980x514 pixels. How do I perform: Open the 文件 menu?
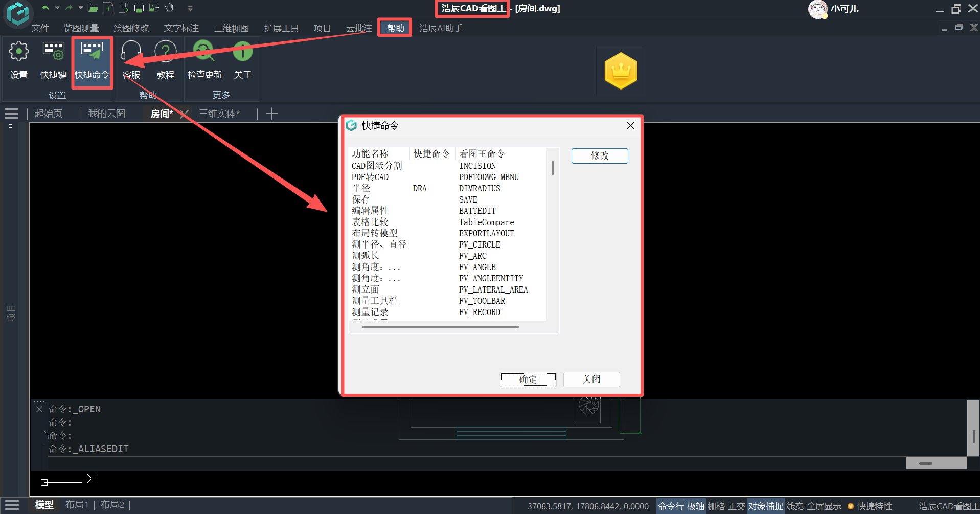(40, 28)
